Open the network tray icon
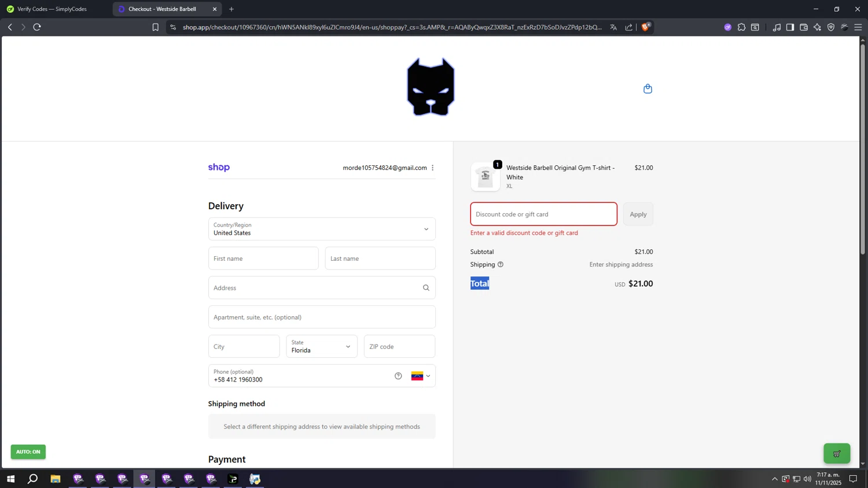Screen dimensions: 868x488 [797, 479]
